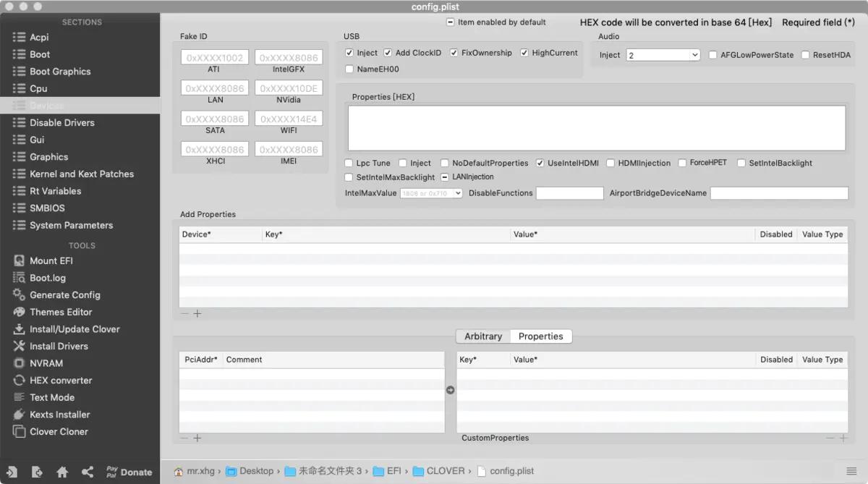Check AFGLowPowerState in Audio section
868x484 pixels.
click(712, 54)
